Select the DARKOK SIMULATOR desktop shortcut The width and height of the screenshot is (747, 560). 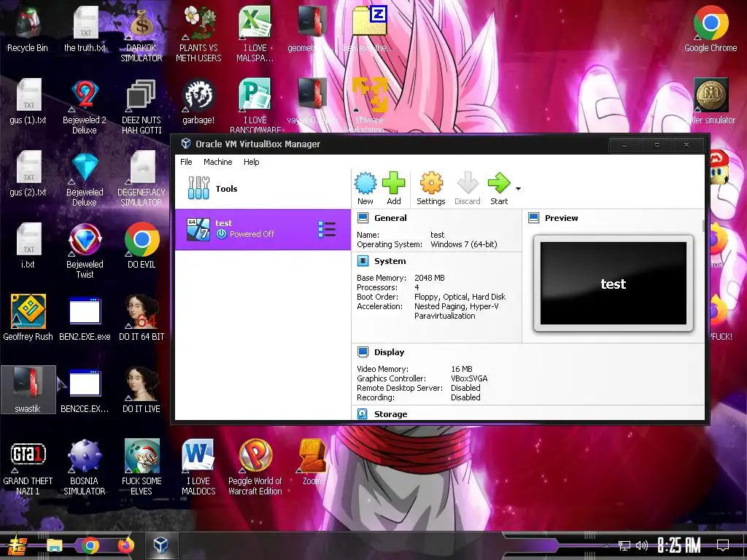141,34
